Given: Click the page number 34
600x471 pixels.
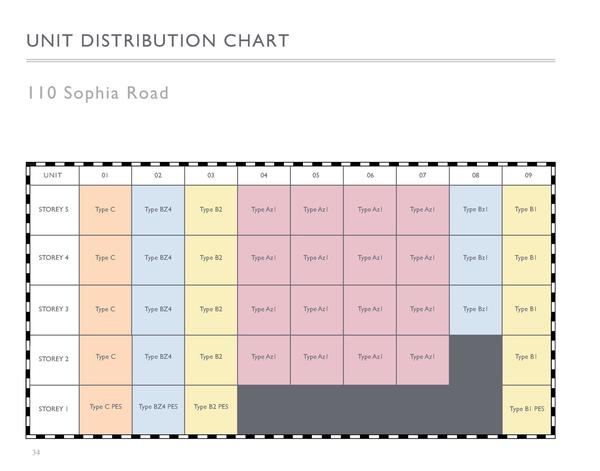Looking at the screenshot, I should (36, 454).
